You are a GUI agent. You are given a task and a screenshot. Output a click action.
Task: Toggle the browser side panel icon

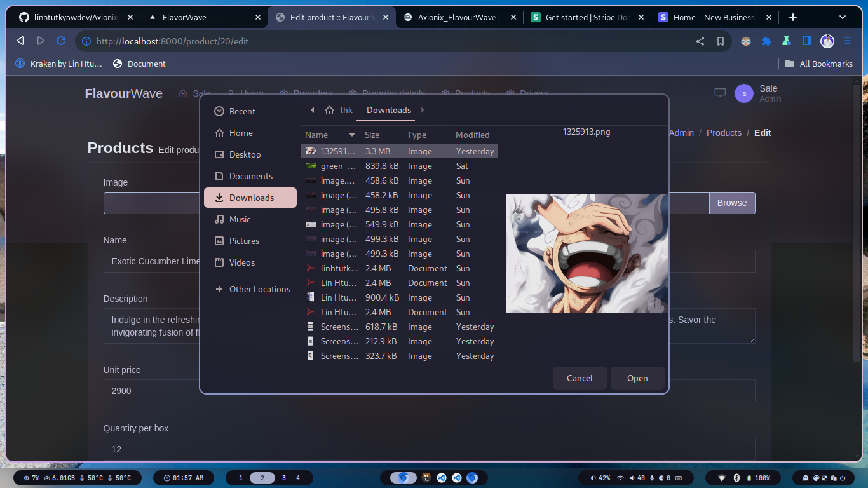point(807,41)
